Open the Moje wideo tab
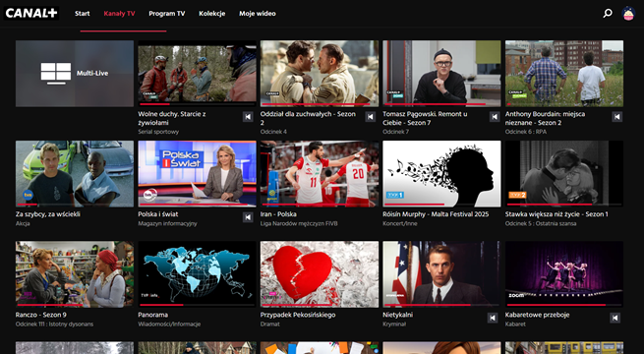 tap(258, 14)
